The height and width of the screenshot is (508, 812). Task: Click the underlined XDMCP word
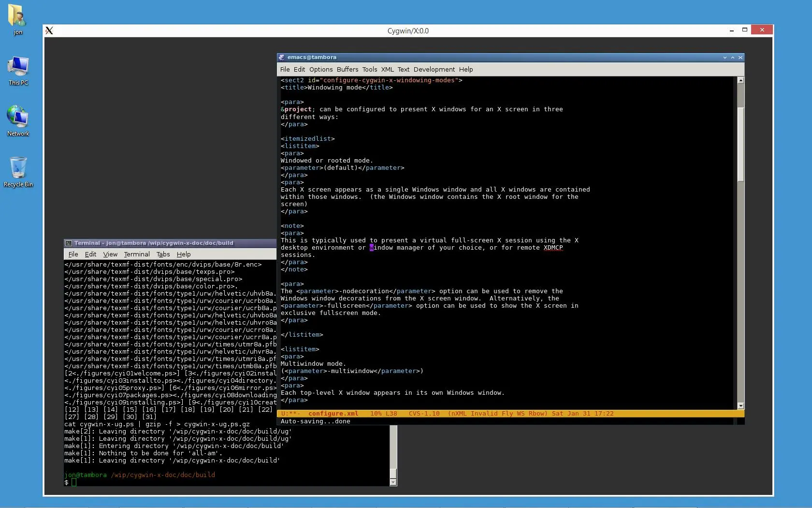pyautogui.click(x=553, y=248)
